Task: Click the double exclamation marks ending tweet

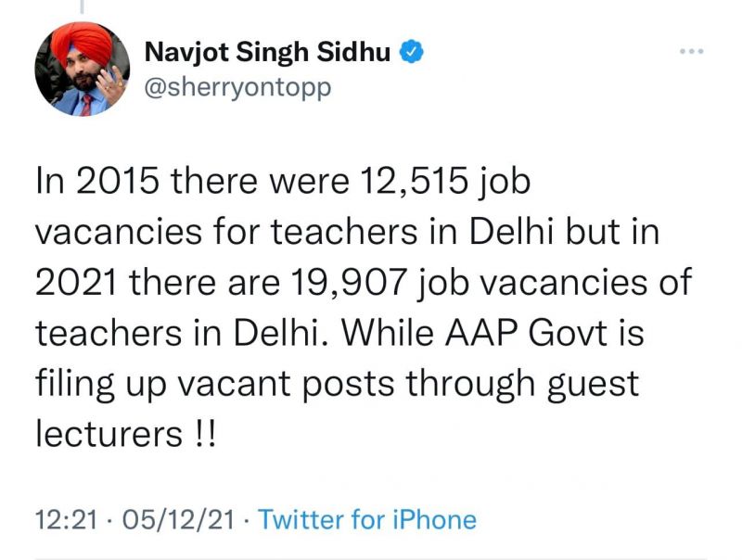Action: [x=199, y=432]
